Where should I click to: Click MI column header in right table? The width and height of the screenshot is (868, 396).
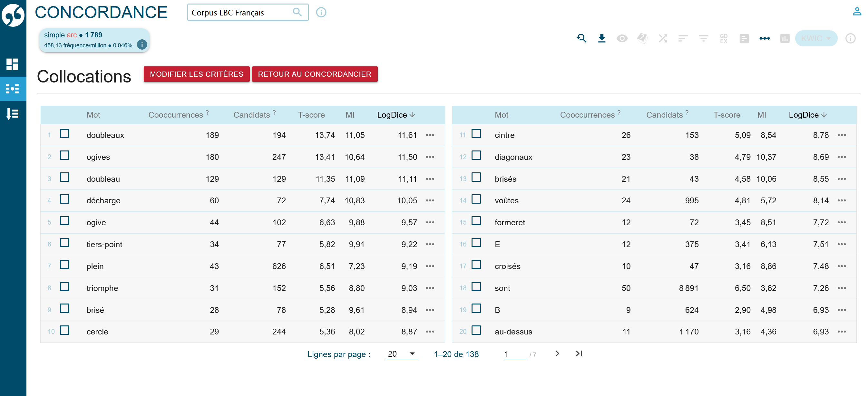click(762, 115)
